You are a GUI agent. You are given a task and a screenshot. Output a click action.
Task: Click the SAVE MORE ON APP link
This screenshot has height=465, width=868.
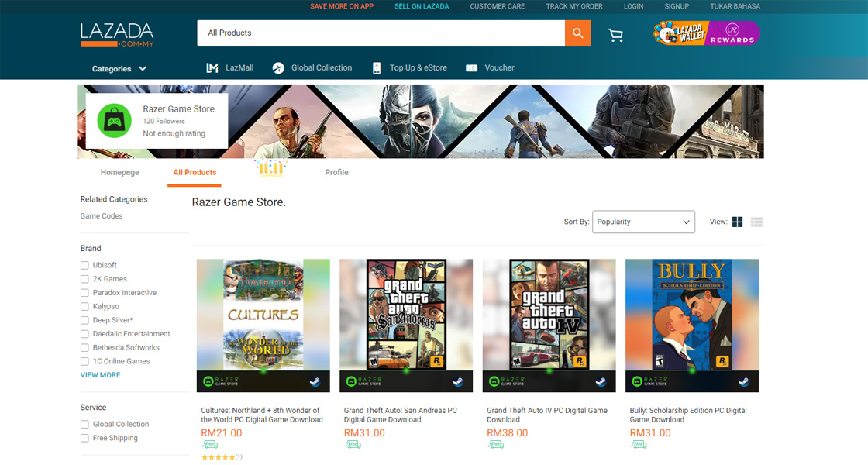(x=342, y=7)
